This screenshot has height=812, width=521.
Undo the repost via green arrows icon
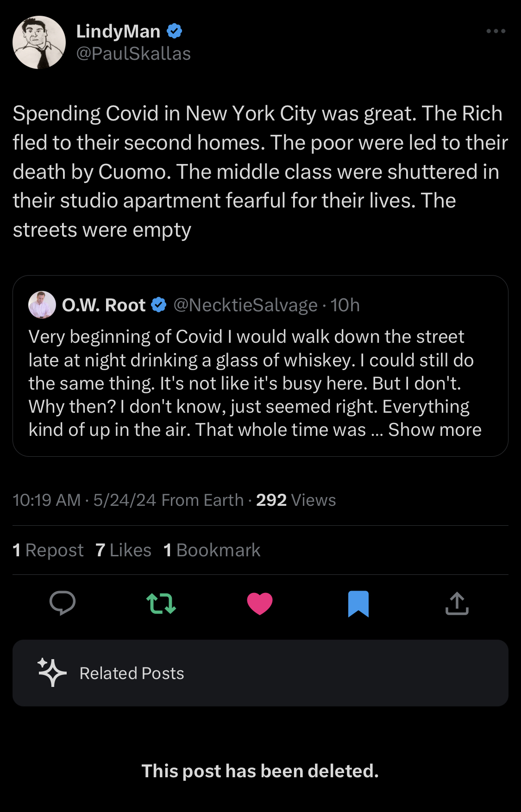[x=161, y=604]
